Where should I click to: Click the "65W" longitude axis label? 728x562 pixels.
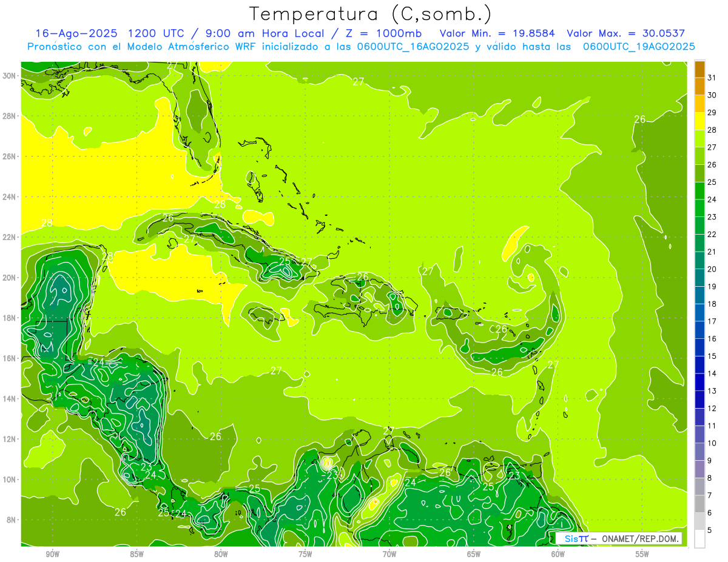tap(474, 554)
